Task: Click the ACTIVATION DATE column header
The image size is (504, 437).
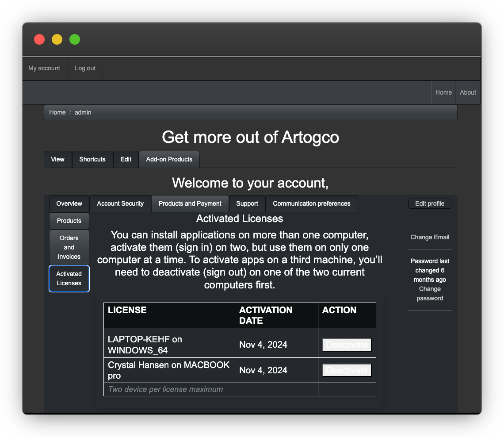Action: (277, 315)
